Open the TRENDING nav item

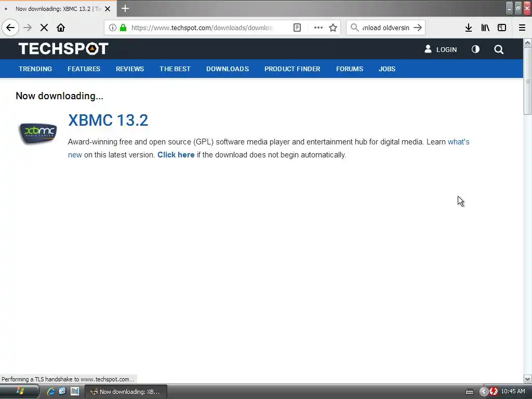click(x=35, y=69)
